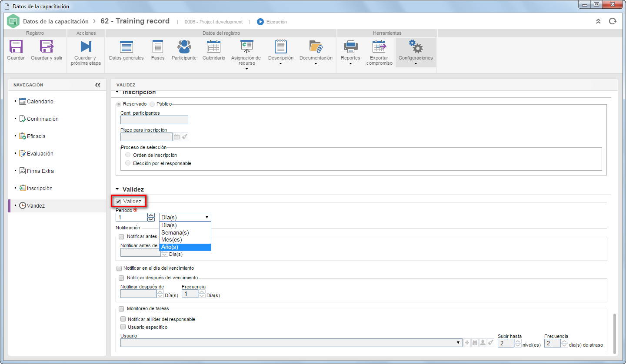Click the Guardar y salir icon
Screen dimensions: 626x364
coord(47,47)
